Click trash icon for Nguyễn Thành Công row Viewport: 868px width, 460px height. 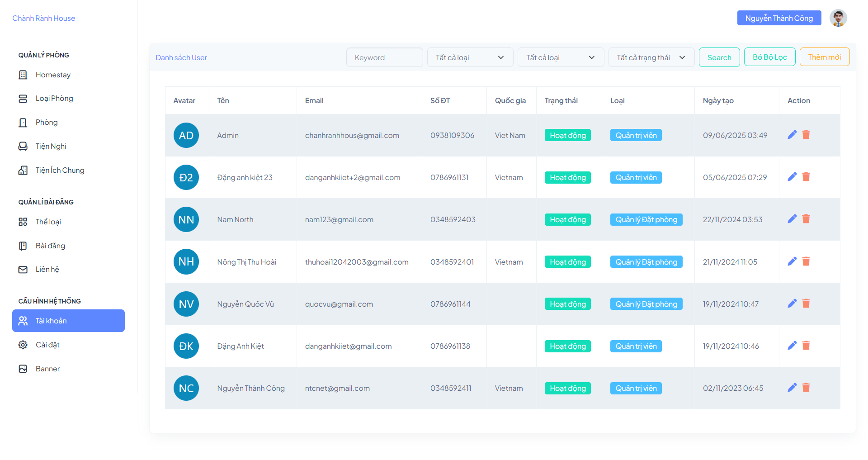[x=806, y=388]
